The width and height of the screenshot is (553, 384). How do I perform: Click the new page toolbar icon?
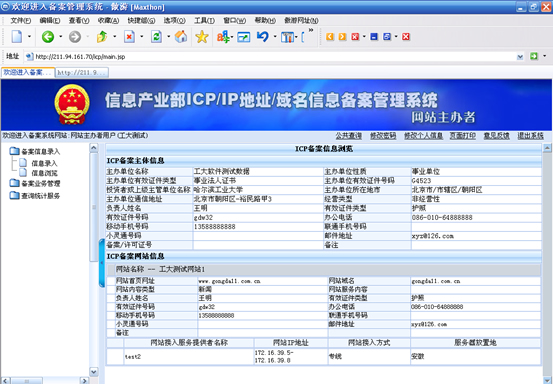(x=17, y=37)
